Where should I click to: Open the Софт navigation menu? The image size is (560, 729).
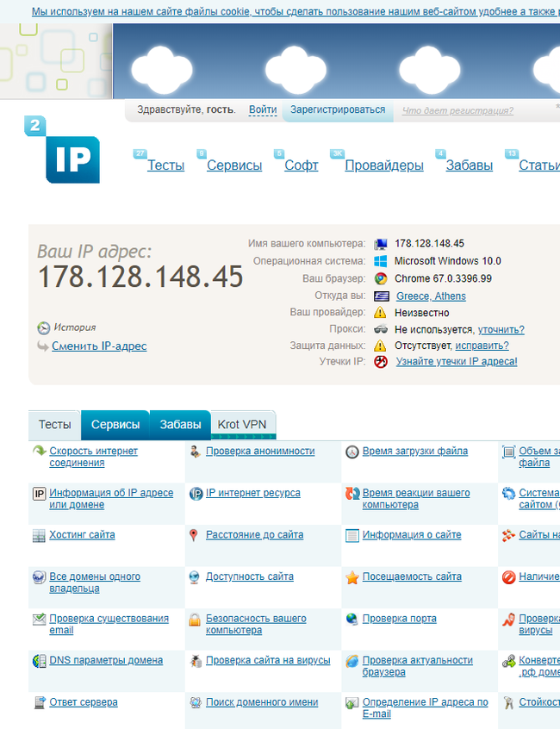[x=302, y=165]
